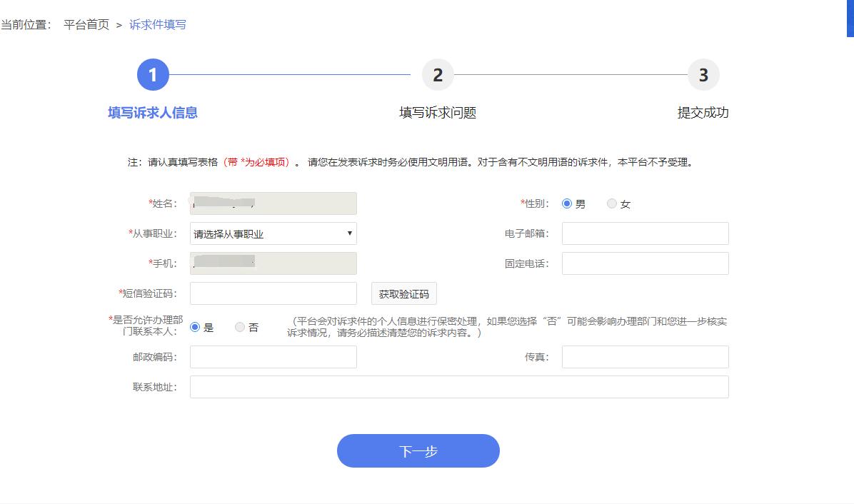Image resolution: width=854 pixels, height=504 pixels.
Task: Click the 联系地址 address input field
Action: [458, 386]
